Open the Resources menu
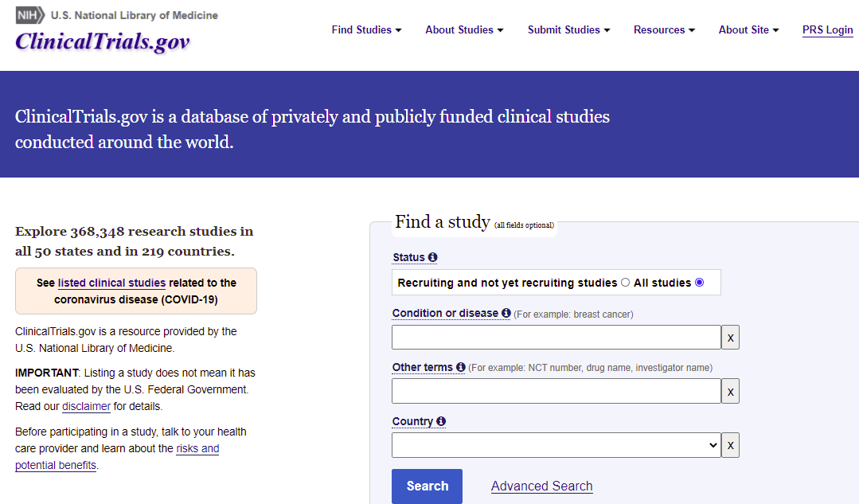The image size is (859, 504). click(x=664, y=30)
